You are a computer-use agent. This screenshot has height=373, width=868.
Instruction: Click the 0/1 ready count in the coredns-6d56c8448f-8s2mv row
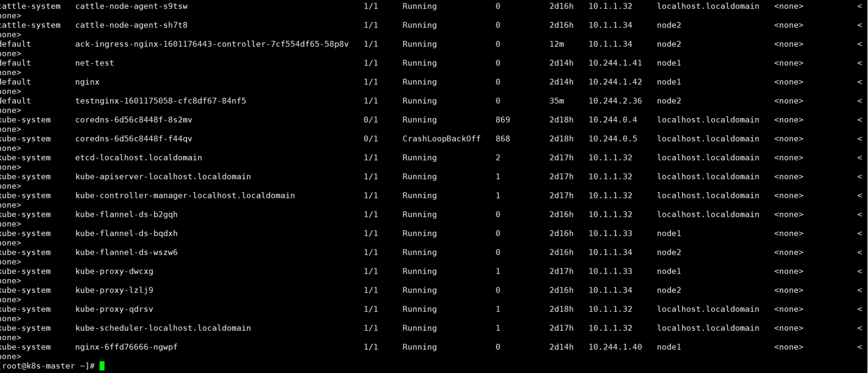coord(371,120)
